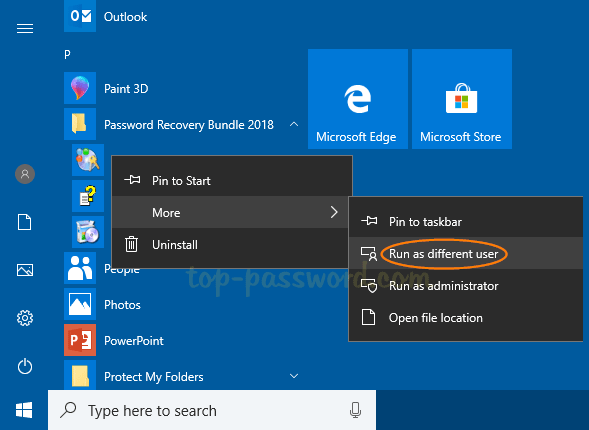Expand the Protect My Folders group
Image resolution: width=589 pixels, height=430 pixels.
294,376
